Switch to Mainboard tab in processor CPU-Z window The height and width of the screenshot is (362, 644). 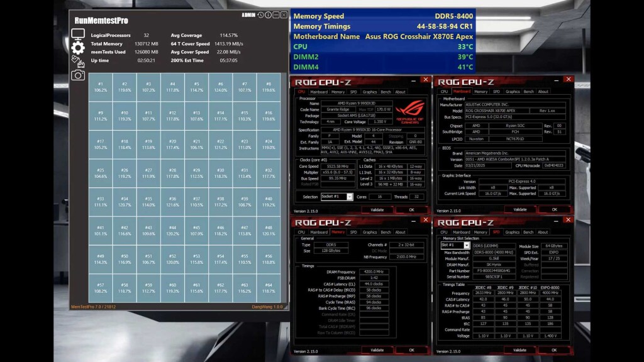pos(319,92)
